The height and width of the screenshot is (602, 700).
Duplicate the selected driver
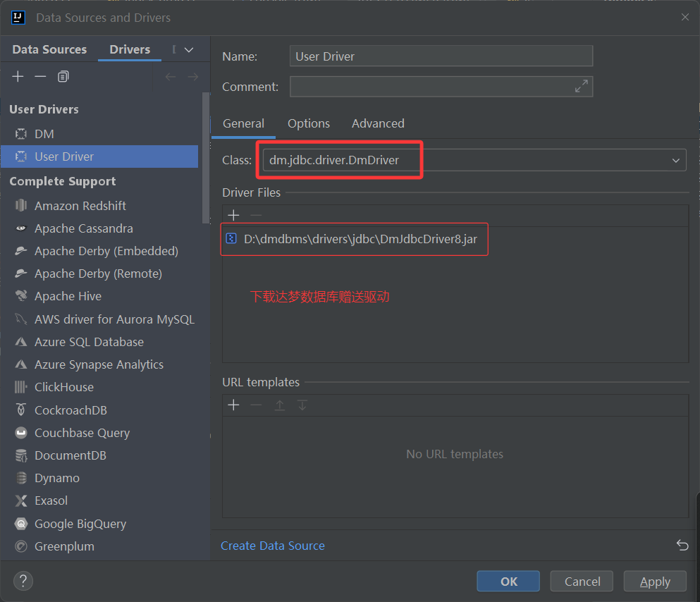(63, 76)
